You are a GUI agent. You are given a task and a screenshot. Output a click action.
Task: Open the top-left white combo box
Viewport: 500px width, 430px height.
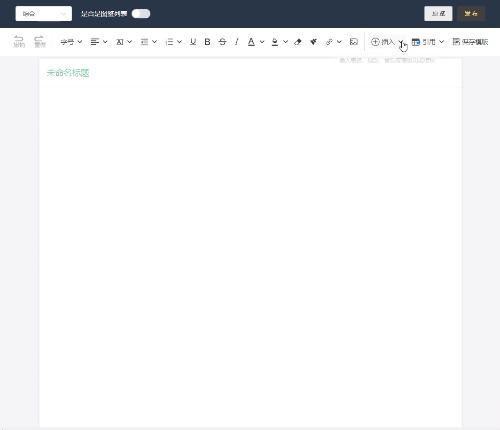coord(44,14)
